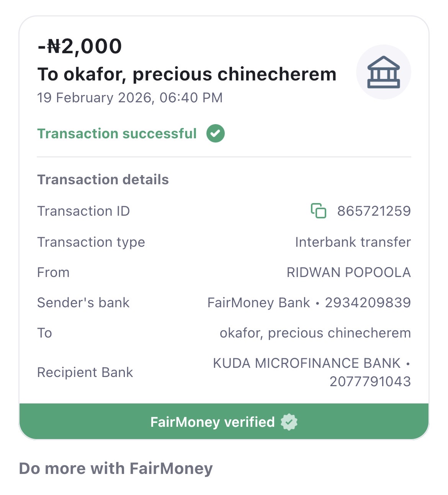Copy the Transaction ID using copy icon
Image resolution: width=448 pixels, height=495 pixels.
click(319, 211)
